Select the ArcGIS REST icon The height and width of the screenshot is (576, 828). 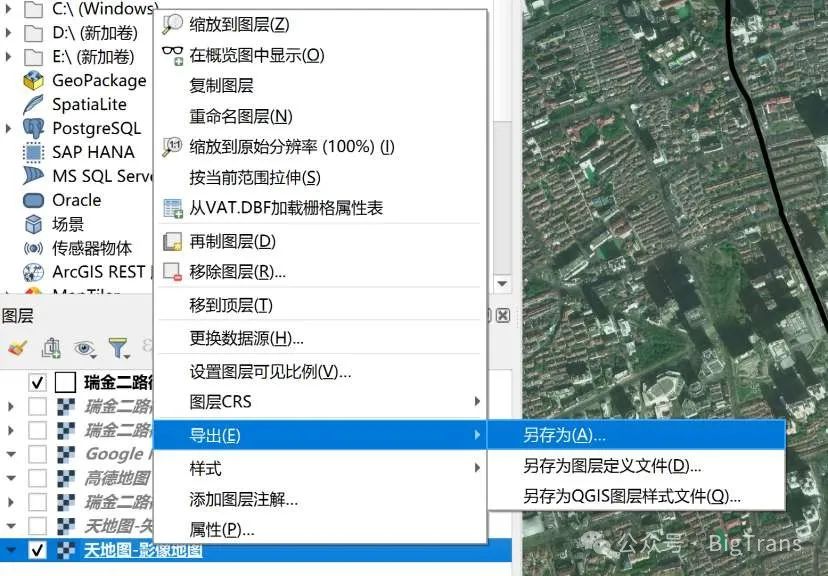tap(33, 272)
